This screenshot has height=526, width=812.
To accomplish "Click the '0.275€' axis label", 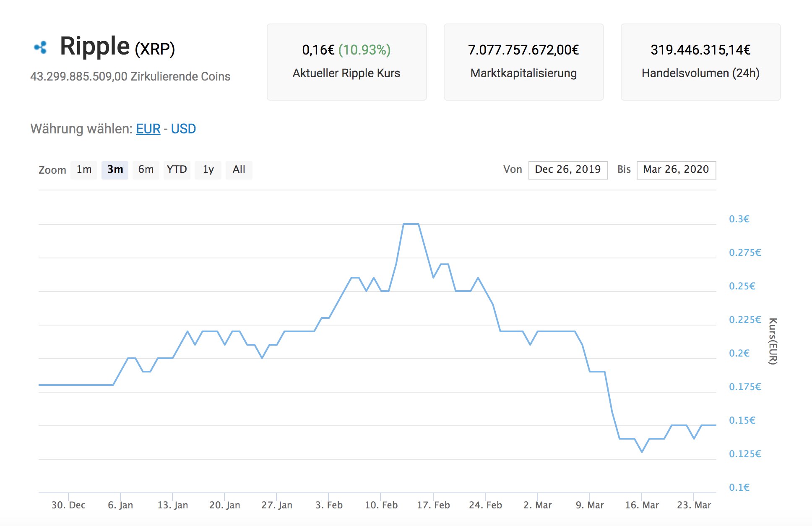I will click(x=745, y=253).
